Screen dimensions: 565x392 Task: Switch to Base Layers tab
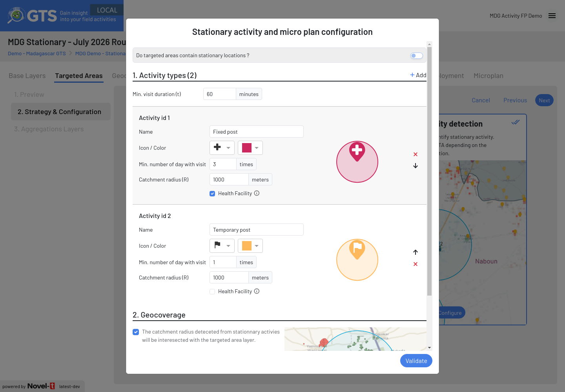(27, 76)
